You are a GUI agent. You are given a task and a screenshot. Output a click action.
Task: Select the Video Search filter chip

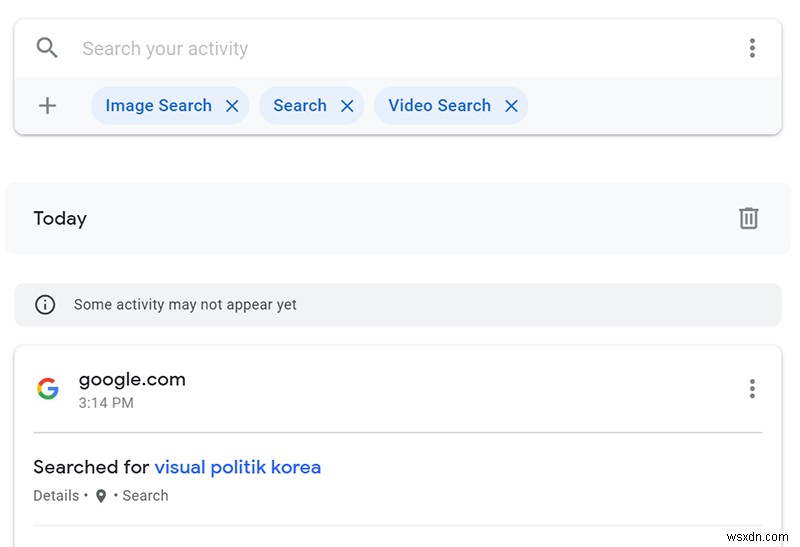439,106
